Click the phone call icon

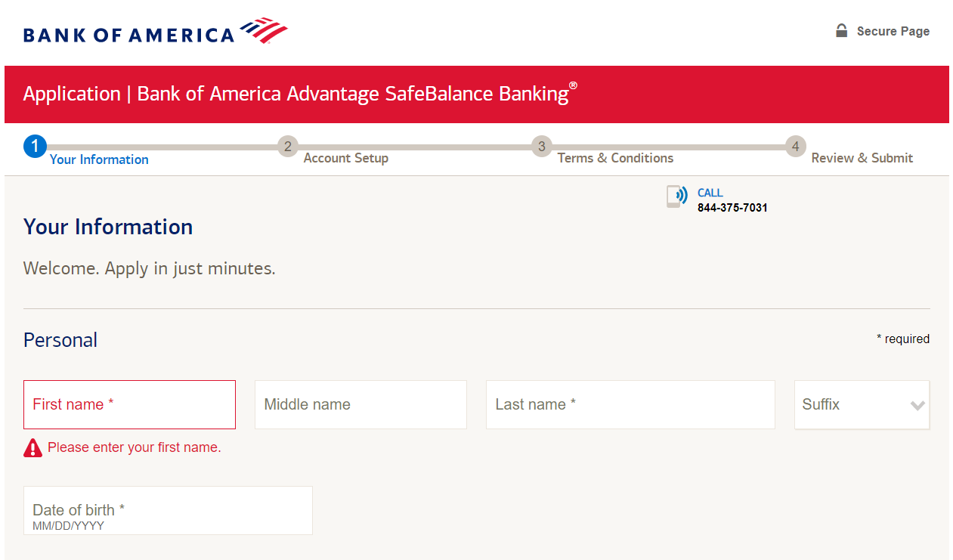[676, 196]
